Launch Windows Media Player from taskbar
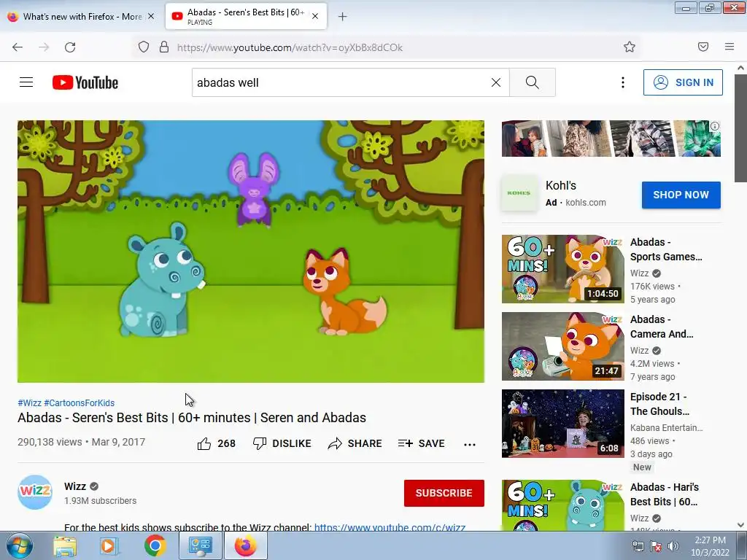Viewport: 747px width, 560px height. click(x=109, y=546)
